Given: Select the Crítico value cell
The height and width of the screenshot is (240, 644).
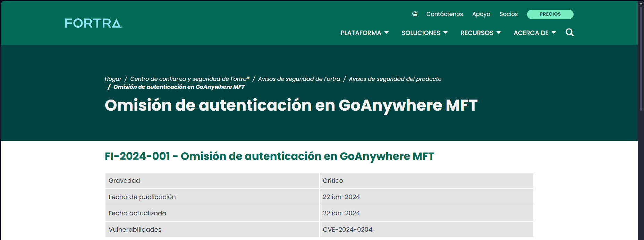Looking at the screenshot, I should 426,181.
